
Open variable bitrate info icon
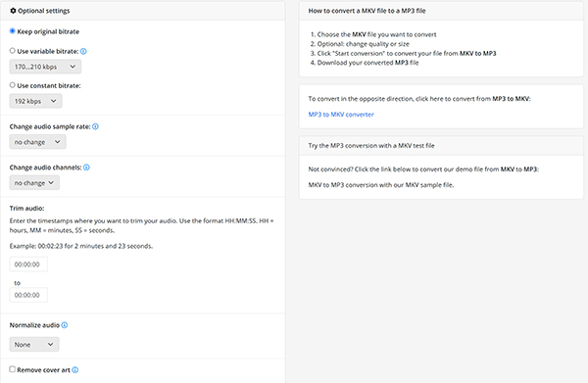coord(83,51)
